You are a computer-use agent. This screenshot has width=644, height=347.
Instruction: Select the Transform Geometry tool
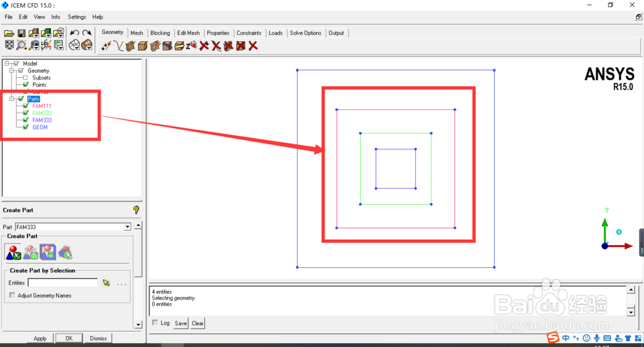pyautogui.click(x=179, y=46)
